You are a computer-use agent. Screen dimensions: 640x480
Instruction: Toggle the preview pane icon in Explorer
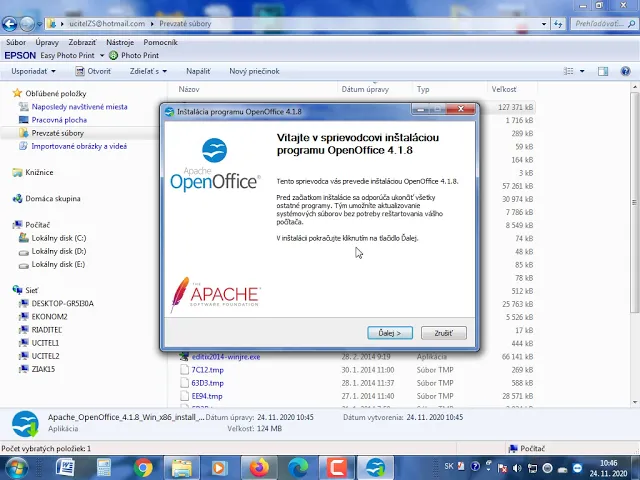click(603, 71)
